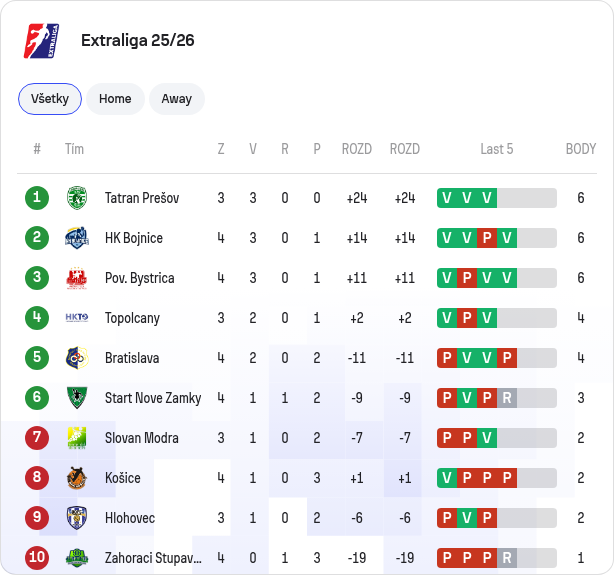Select the Home standings tab
Image resolution: width=614 pixels, height=575 pixels.
pos(115,99)
